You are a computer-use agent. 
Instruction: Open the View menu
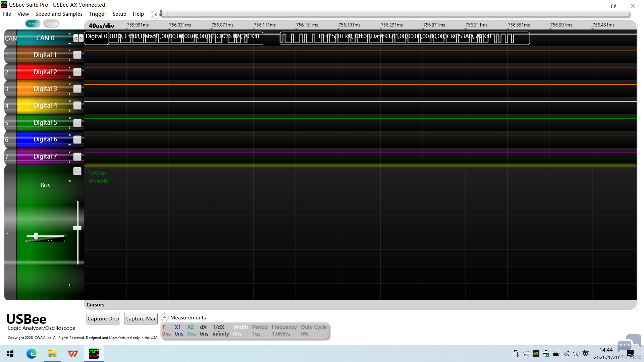click(x=23, y=14)
